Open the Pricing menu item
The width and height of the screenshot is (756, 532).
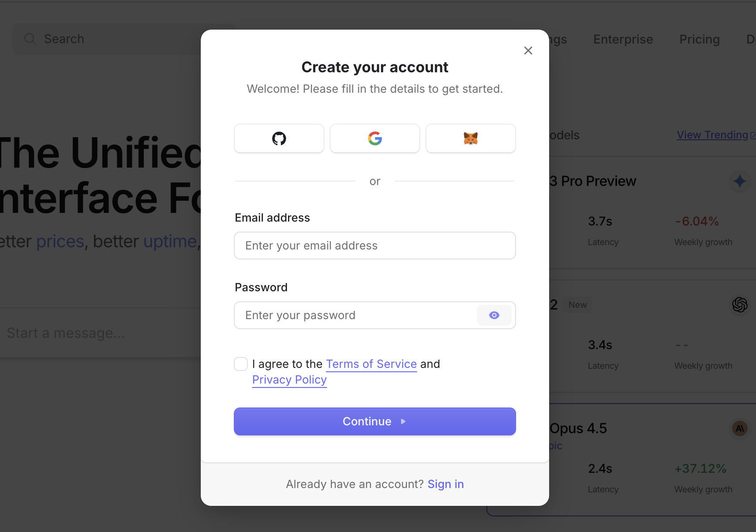[699, 39]
